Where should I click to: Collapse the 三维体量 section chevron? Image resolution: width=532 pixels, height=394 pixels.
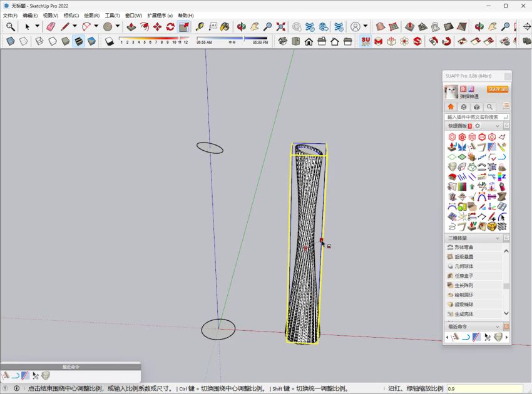[x=498, y=238]
